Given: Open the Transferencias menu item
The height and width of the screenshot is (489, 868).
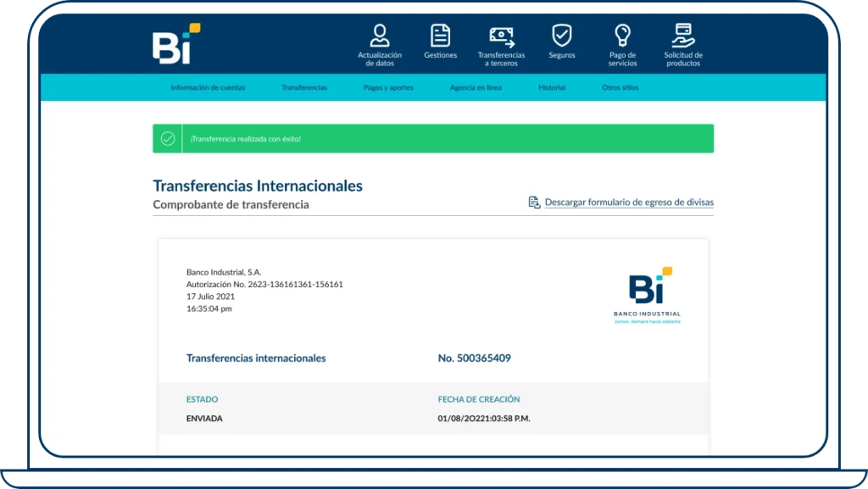Looking at the screenshot, I should (x=304, y=86).
